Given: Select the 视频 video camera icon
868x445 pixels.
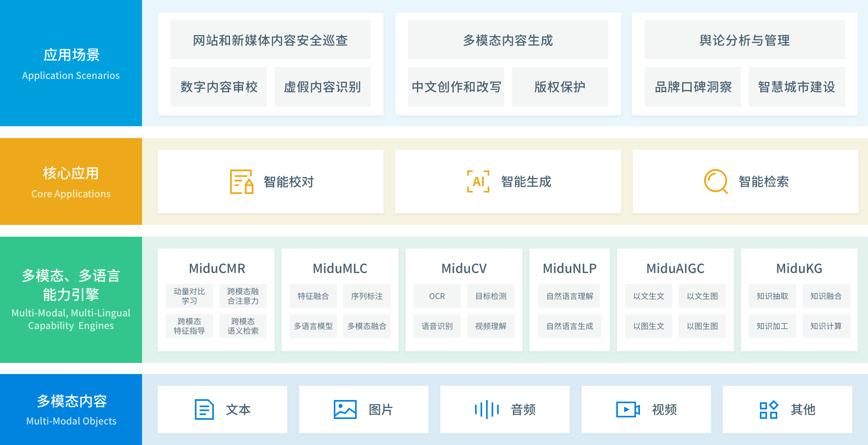Looking at the screenshot, I should click(627, 409).
